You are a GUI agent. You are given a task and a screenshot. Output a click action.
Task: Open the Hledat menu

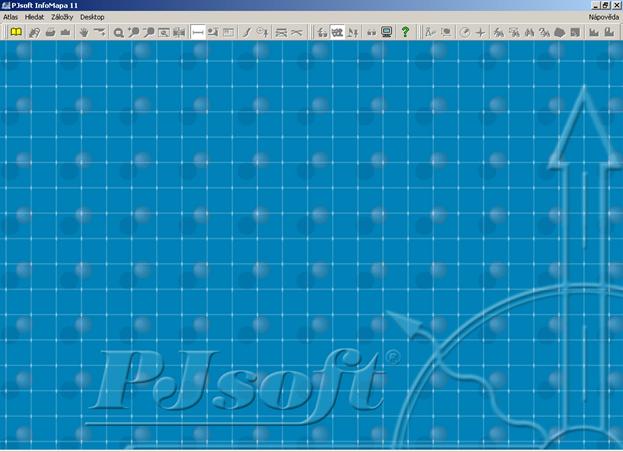coord(34,17)
